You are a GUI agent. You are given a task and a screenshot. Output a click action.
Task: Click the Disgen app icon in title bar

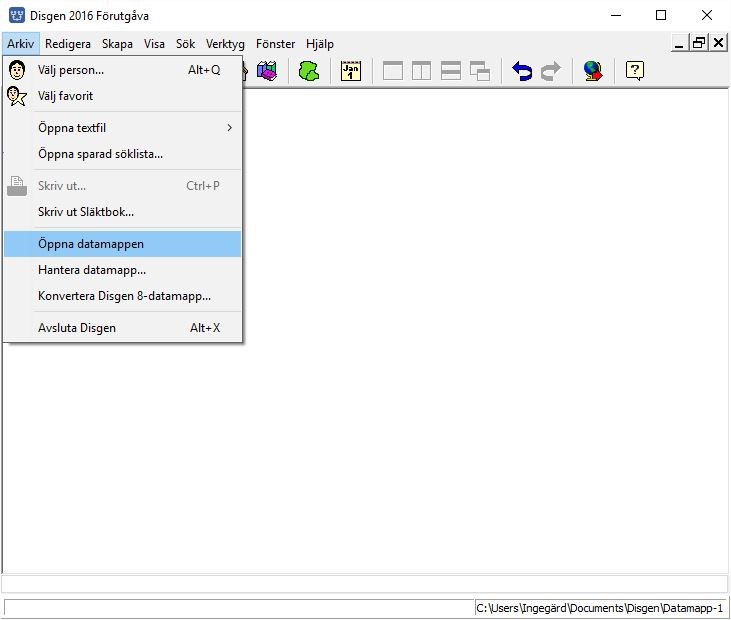click(17, 15)
